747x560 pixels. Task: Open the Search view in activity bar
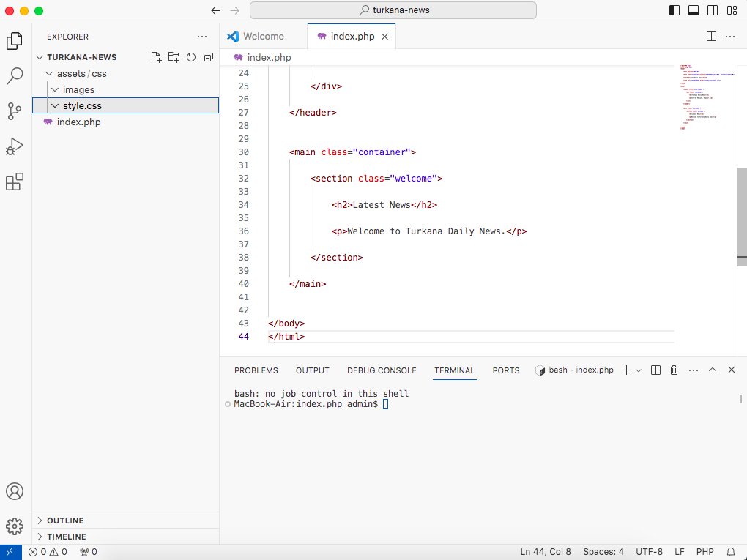coord(15,75)
